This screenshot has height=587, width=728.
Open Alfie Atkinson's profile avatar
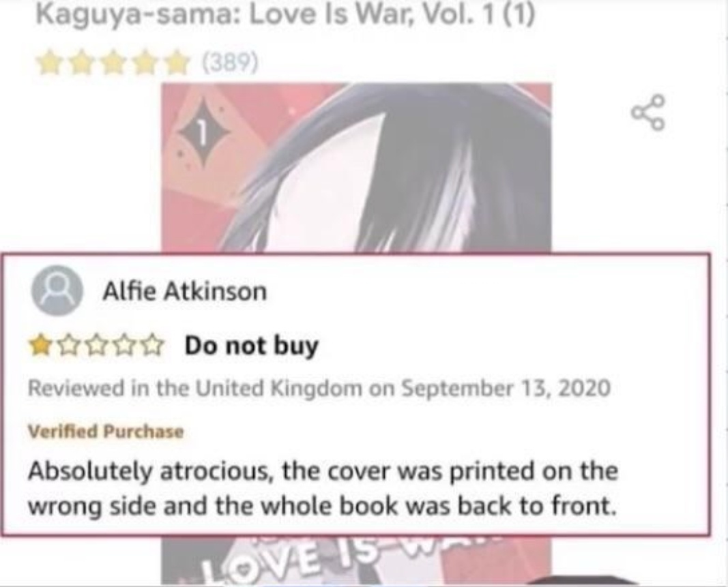pos(57,291)
